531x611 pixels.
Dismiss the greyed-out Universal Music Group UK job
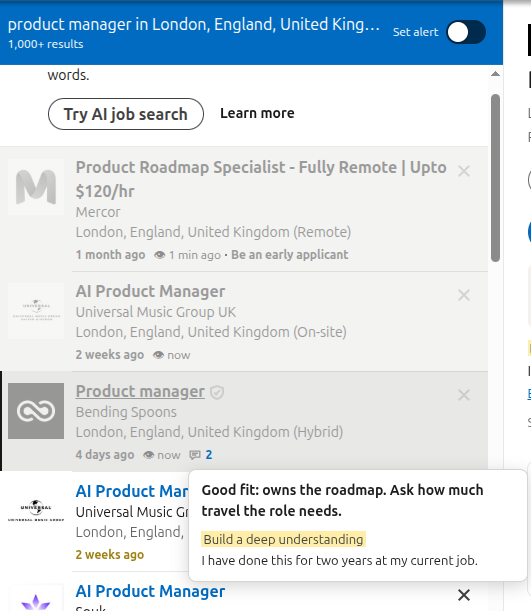(464, 295)
